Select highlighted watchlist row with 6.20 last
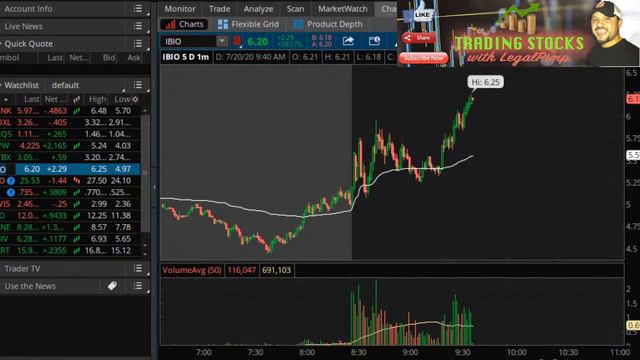This screenshot has height=360, width=640. (70, 169)
